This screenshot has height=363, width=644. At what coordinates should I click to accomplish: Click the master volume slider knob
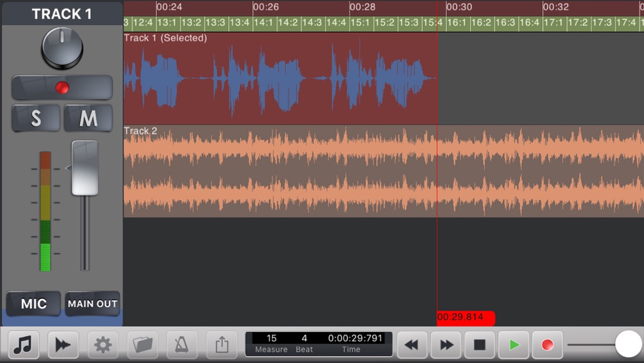coord(629,344)
